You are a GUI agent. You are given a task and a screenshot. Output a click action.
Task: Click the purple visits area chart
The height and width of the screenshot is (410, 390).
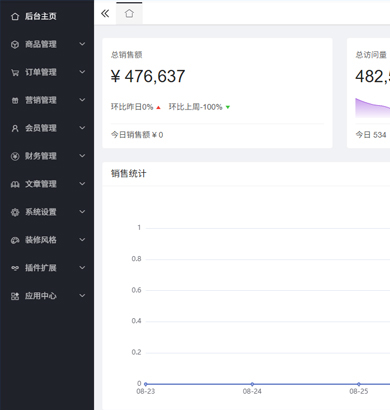click(x=373, y=108)
